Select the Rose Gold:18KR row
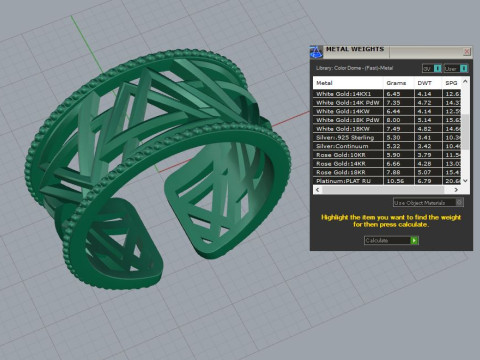Image resolution: width=480 pixels, height=360 pixels. [x=387, y=172]
